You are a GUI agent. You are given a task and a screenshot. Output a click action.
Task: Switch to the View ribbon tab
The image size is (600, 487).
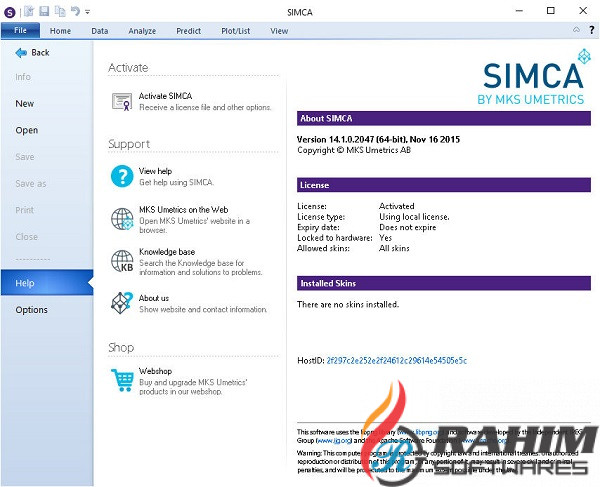[x=279, y=31]
